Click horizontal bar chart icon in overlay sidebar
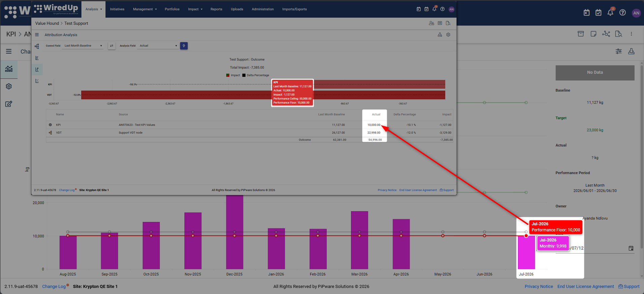The image size is (644, 294). point(37,58)
